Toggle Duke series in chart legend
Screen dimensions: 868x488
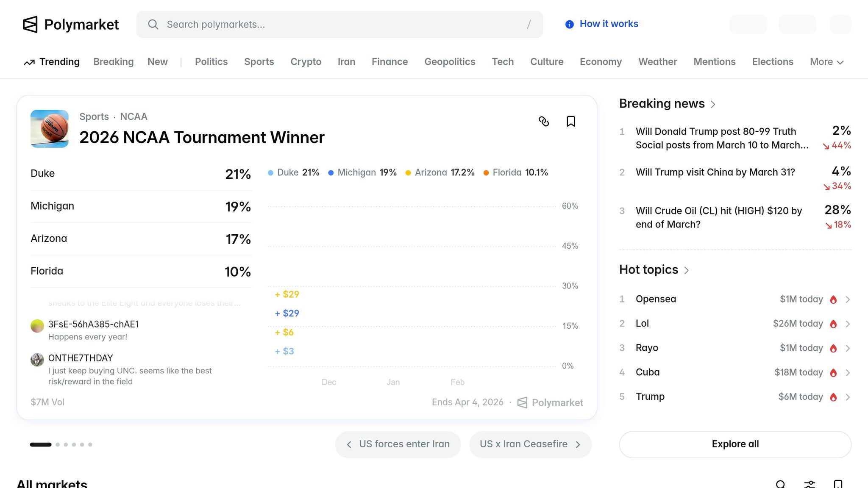pos(293,172)
